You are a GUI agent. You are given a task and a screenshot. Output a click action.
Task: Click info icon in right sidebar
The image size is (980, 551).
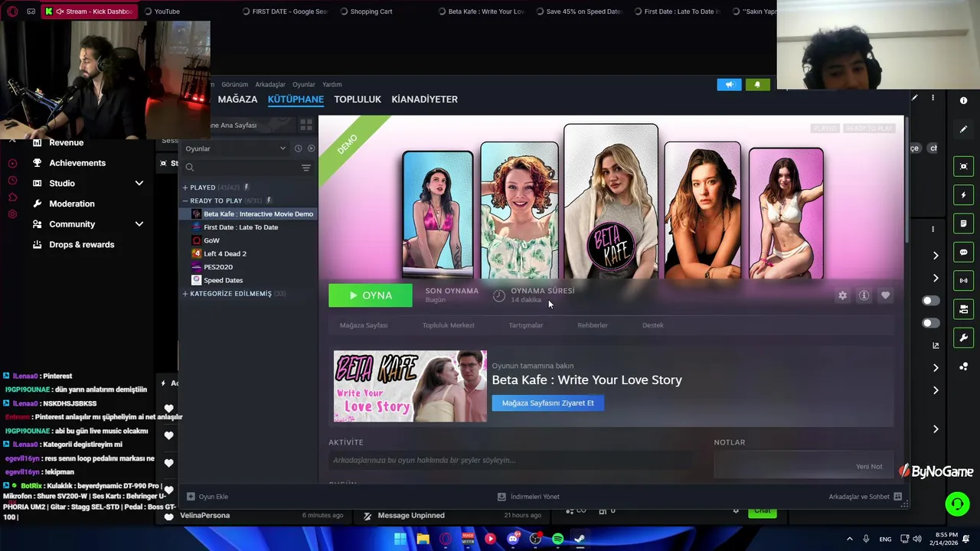[x=963, y=100]
